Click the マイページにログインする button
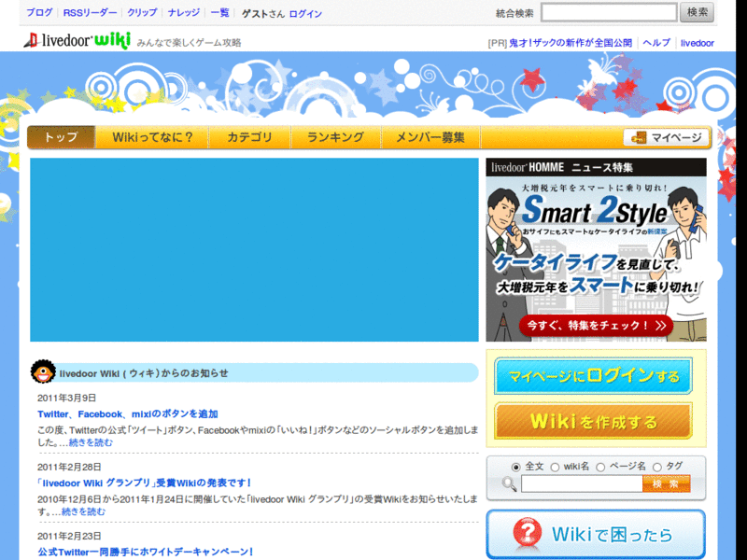Image resolution: width=747 pixels, height=560 pixels. [x=593, y=376]
